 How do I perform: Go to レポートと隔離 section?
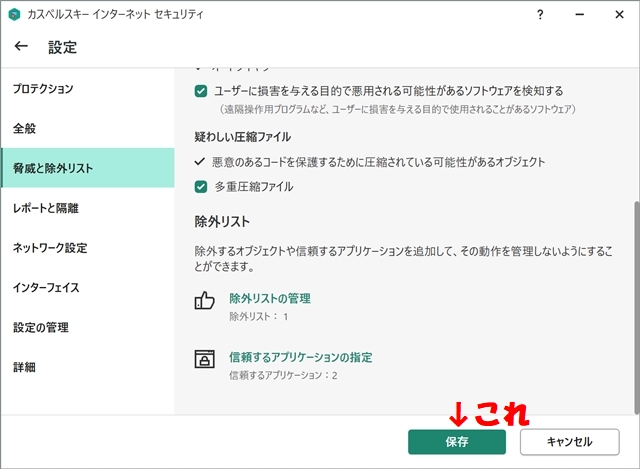coord(45,208)
